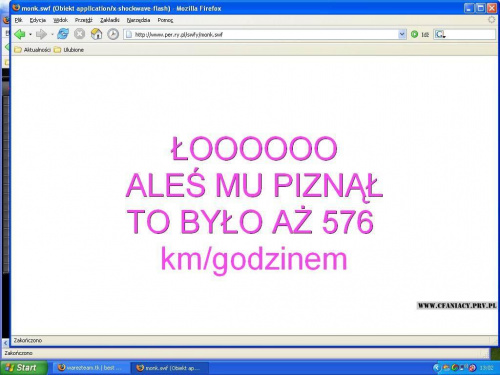
Task: Click monk.swf taskbar window button
Action: click(169, 368)
